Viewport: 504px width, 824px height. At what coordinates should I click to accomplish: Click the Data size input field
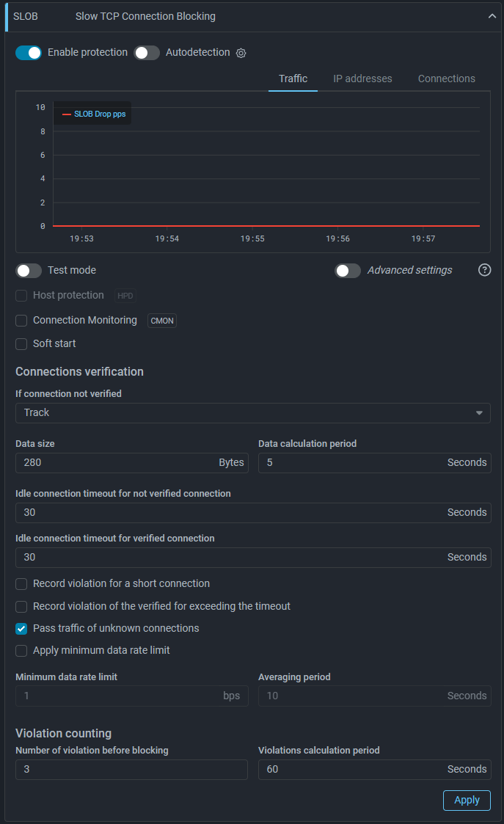[117, 463]
